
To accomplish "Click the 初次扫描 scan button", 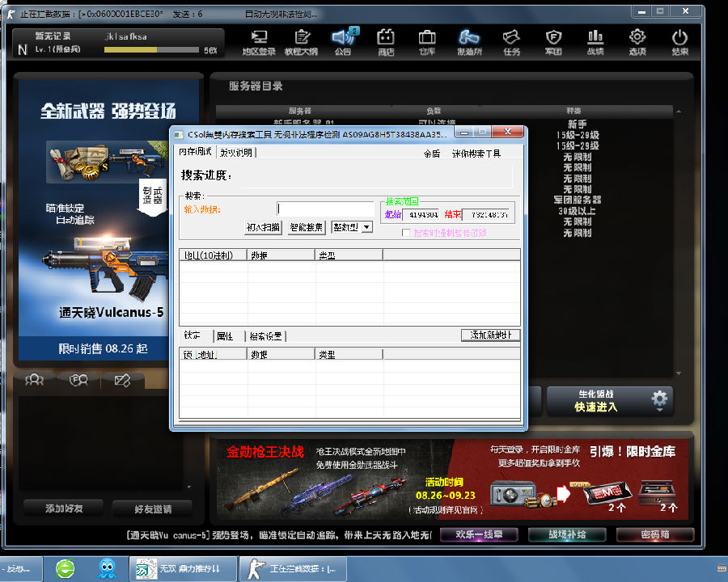I will point(263,227).
